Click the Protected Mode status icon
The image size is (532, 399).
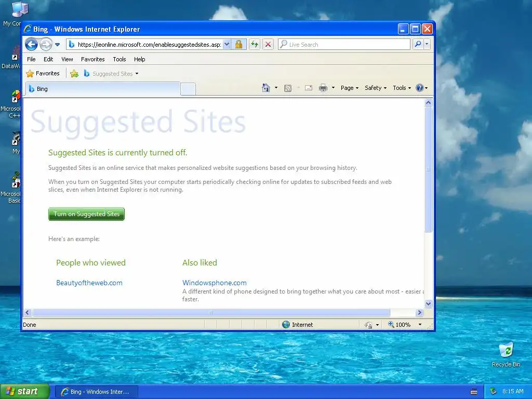(x=368, y=325)
